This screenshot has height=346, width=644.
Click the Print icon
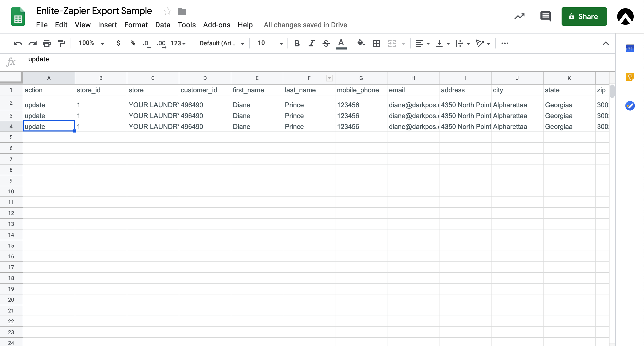47,43
